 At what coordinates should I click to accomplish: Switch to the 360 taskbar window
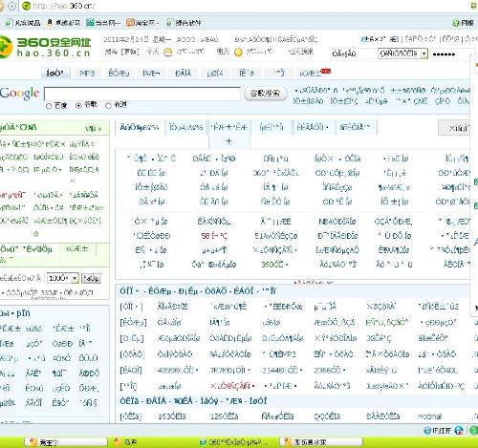[232, 442]
